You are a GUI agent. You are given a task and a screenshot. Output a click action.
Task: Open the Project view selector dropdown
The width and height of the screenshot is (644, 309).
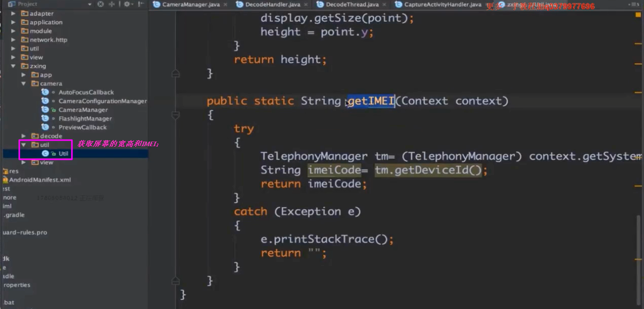click(90, 4)
